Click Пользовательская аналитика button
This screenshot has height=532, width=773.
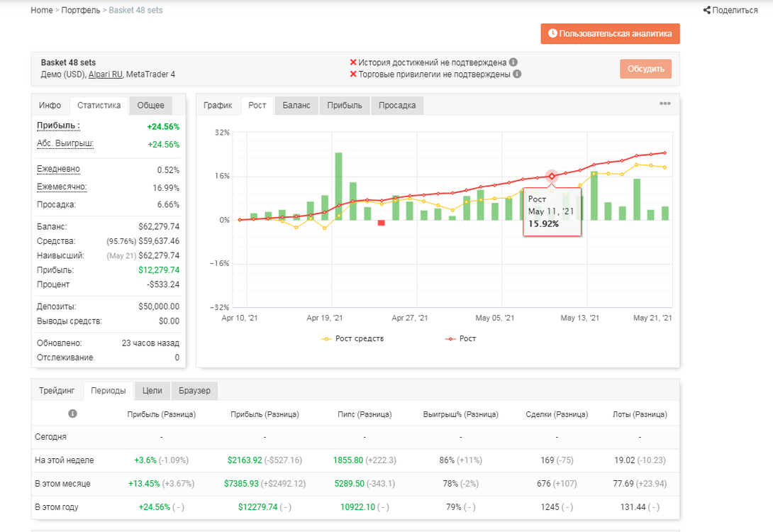point(611,33)
